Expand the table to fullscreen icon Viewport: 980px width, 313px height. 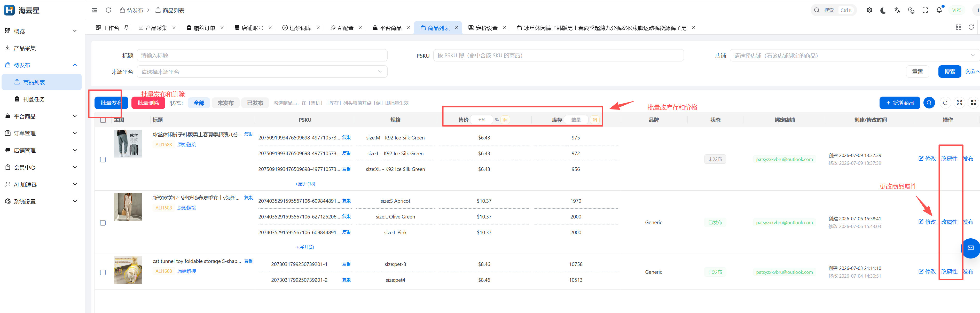click(959, 103)
